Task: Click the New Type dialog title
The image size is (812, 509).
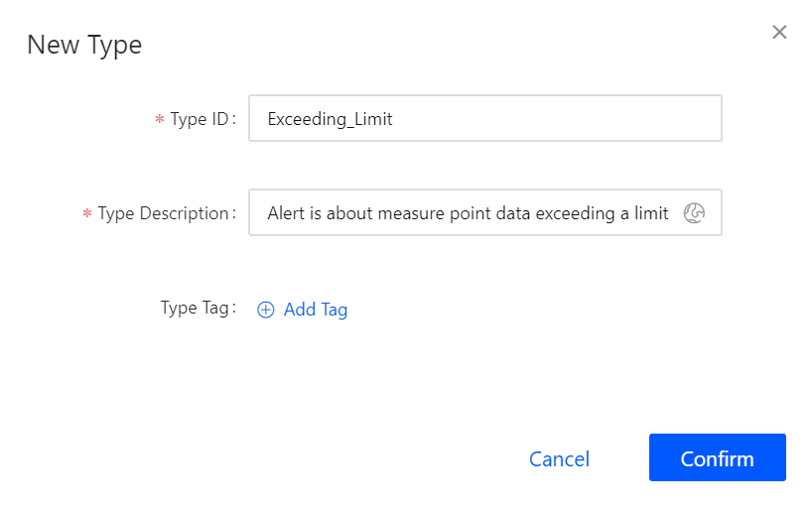Action: coord(84,45)
